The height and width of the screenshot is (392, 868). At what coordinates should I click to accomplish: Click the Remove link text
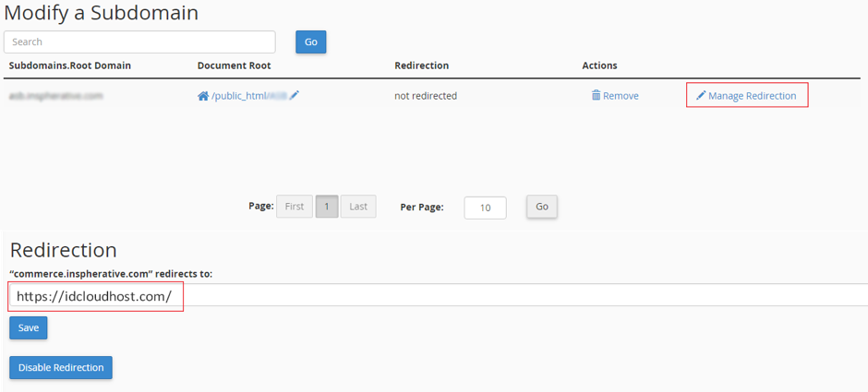tap(621, 96)
